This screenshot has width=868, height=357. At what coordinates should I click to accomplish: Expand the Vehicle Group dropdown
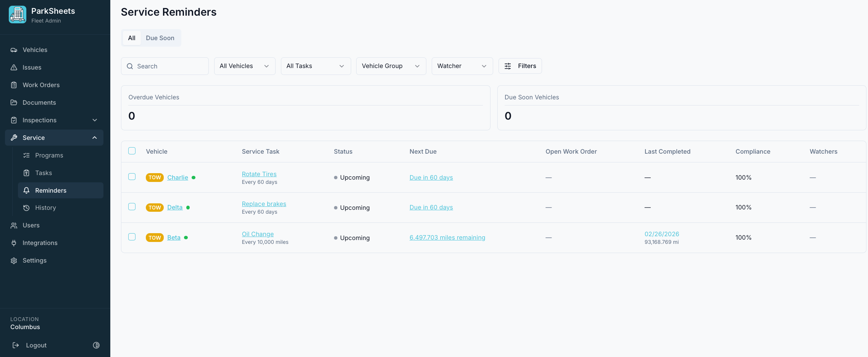coord(390,66)
